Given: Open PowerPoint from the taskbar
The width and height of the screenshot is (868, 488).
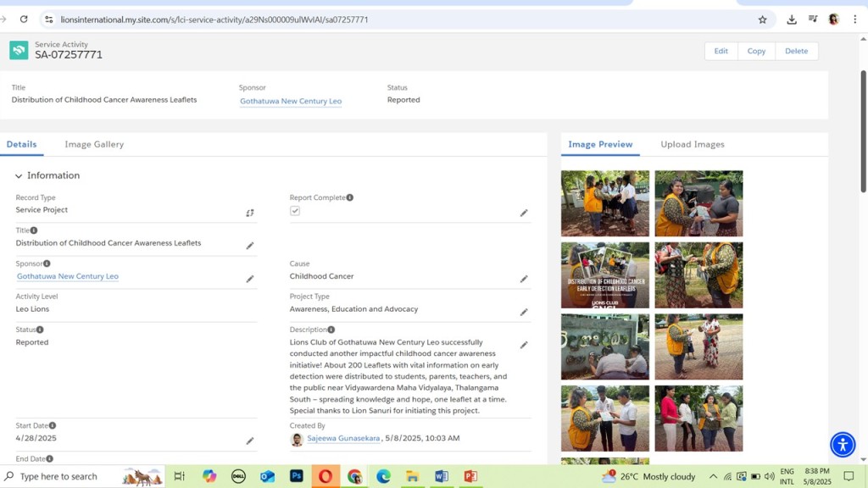Looking at the screenshot, I should (x=470, y=476).
